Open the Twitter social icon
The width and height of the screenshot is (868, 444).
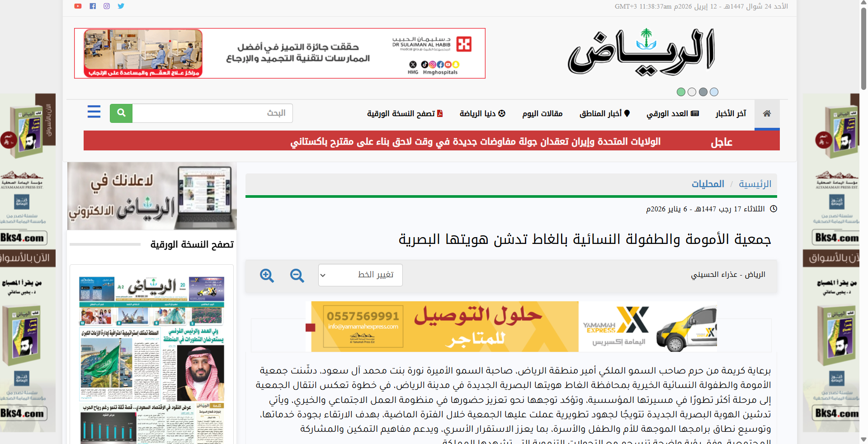pyautogui.click(x=121, y=6)
